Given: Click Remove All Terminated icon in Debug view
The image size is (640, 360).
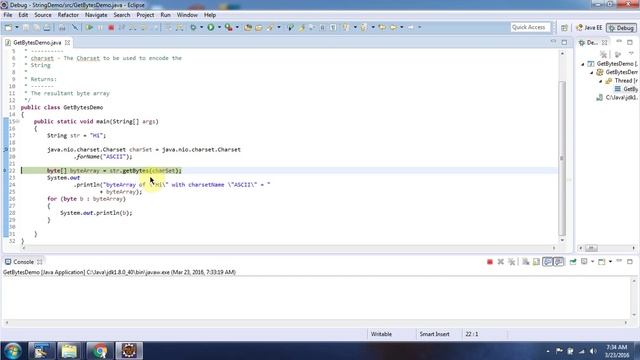Looking at the screenshot, I should click(604, 54).
